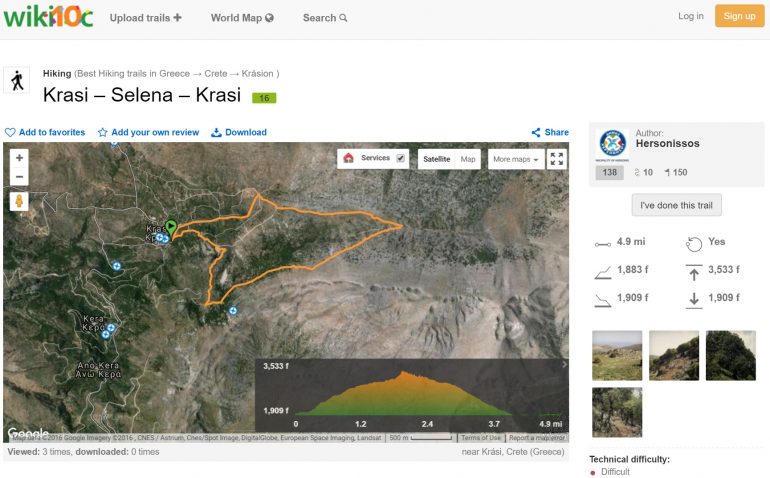Expand the elevation profile panel arrow
770x478 pixels.
point(563,365)
